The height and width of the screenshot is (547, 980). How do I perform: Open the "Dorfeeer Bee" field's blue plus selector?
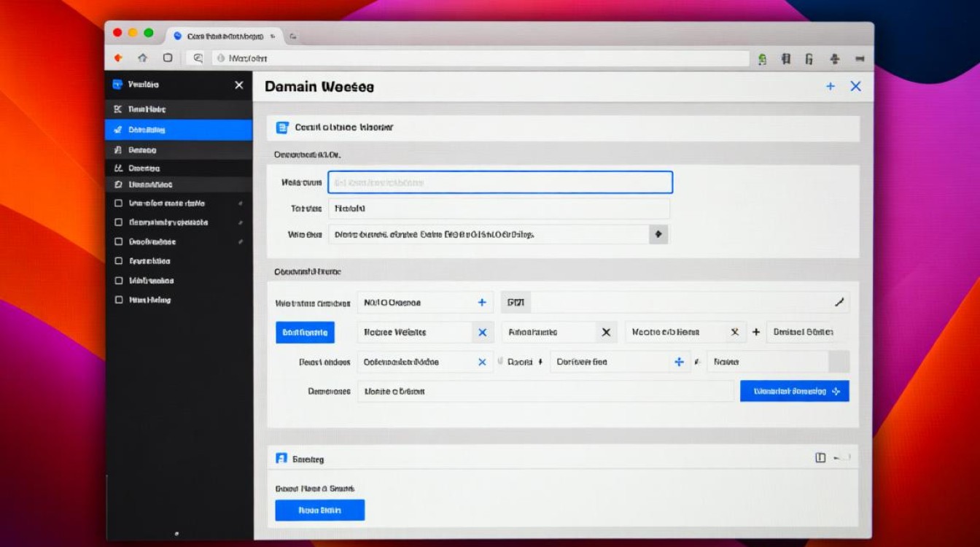[x=679, y=362]
